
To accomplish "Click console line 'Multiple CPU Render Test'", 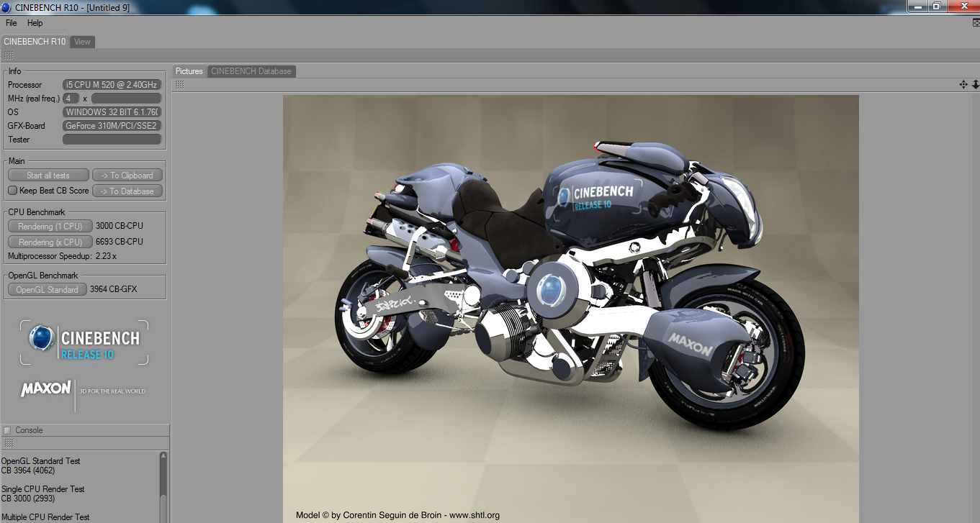I will tap(45, 517).
